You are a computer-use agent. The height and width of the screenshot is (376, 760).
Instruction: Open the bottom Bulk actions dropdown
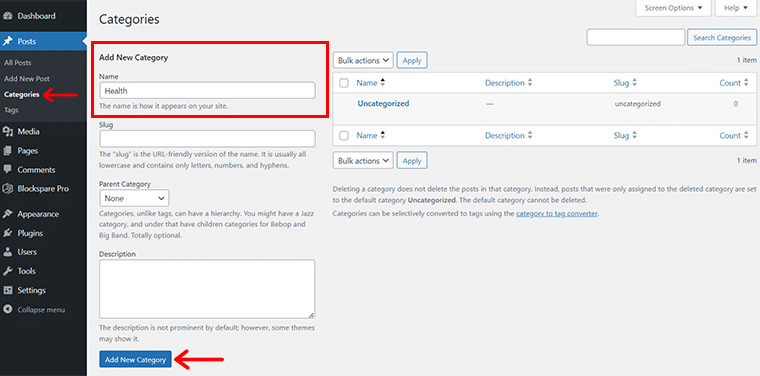(363, 161)
